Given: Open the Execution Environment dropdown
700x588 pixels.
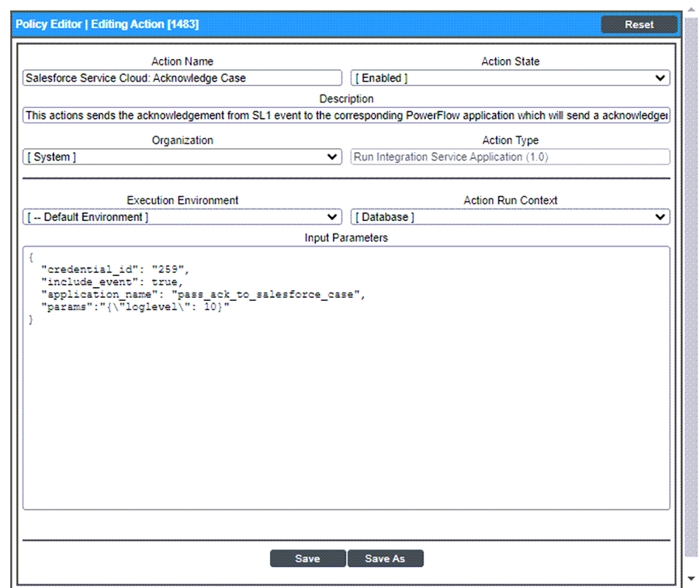Looking at the screenshot, I should pos(182,217).
